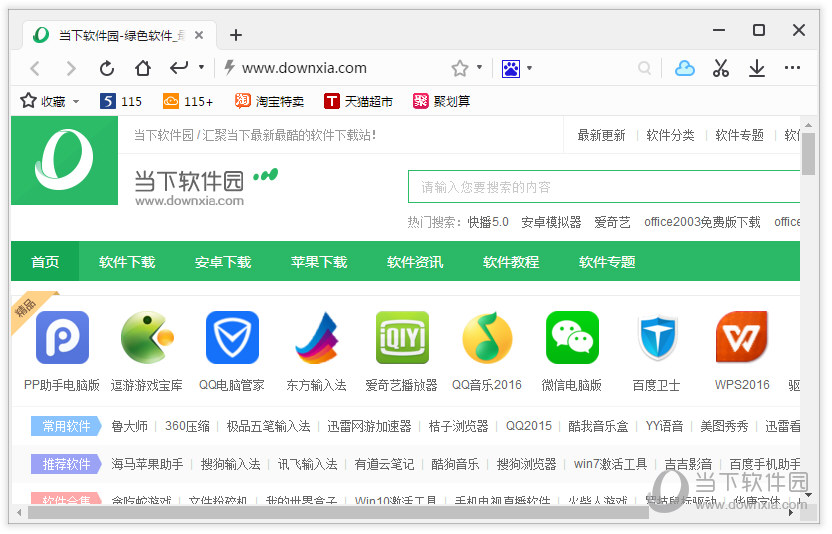Select the 首页 navigation tab
Image resolution: width=832 pixels, height=534 pixels.
coord(45,261)
